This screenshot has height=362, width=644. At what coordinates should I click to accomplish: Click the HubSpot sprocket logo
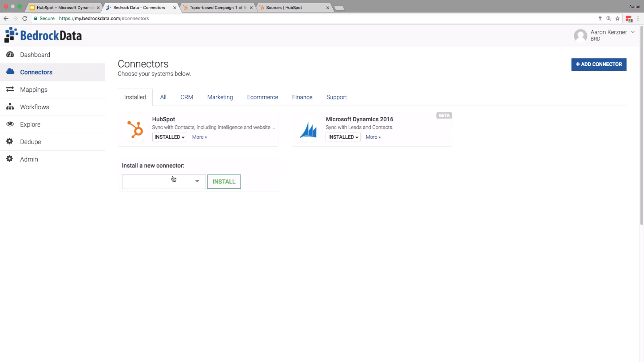135,130
